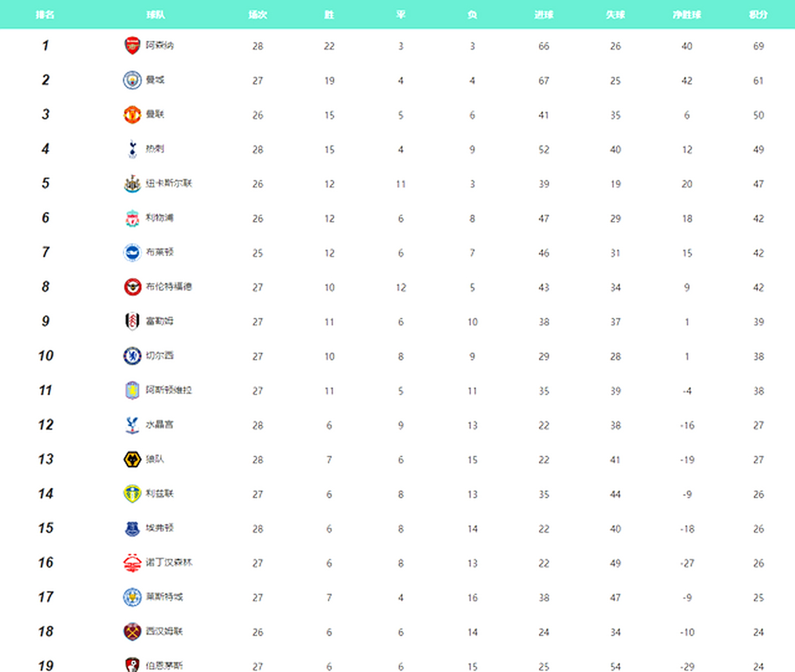This screenshot has width=795, height=672.
Task: Open the 布莱顿 team name link
Action: point(160,252)
